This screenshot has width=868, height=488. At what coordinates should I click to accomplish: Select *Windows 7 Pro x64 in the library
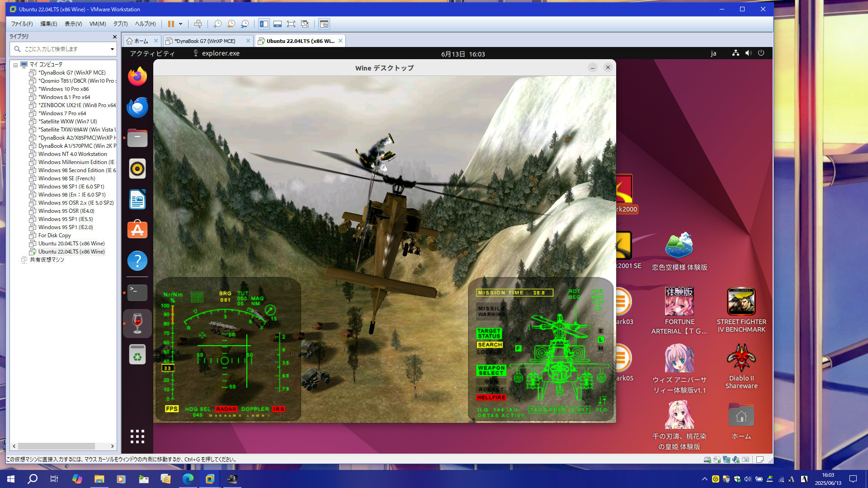click(62, 113)
